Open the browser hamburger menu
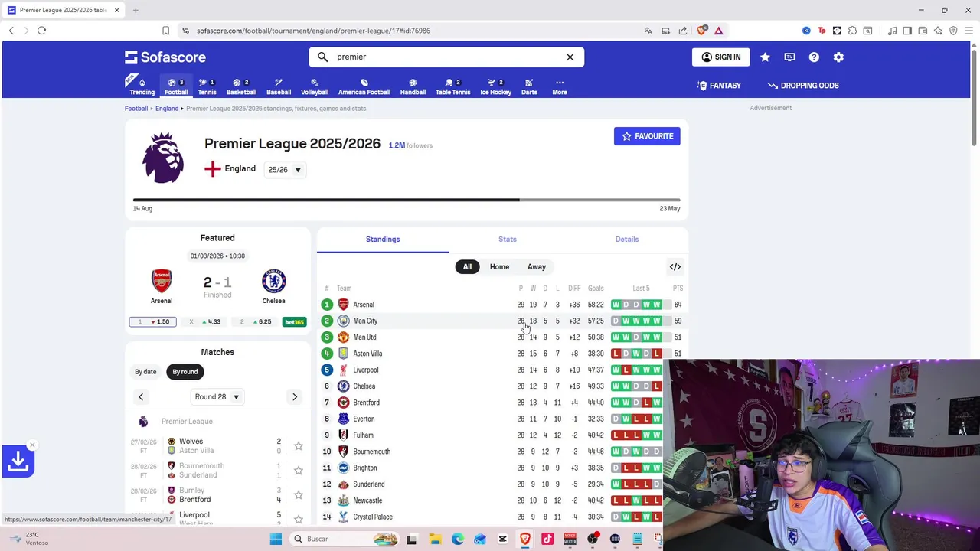 (969, 31)
